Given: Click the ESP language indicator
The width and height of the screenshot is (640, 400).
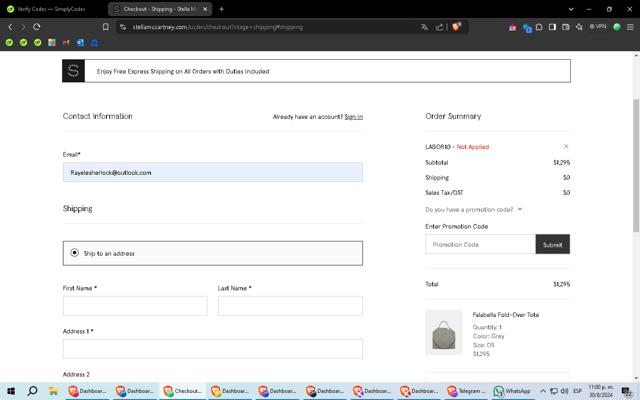Looking at the screenshot, I should [578, 391].
